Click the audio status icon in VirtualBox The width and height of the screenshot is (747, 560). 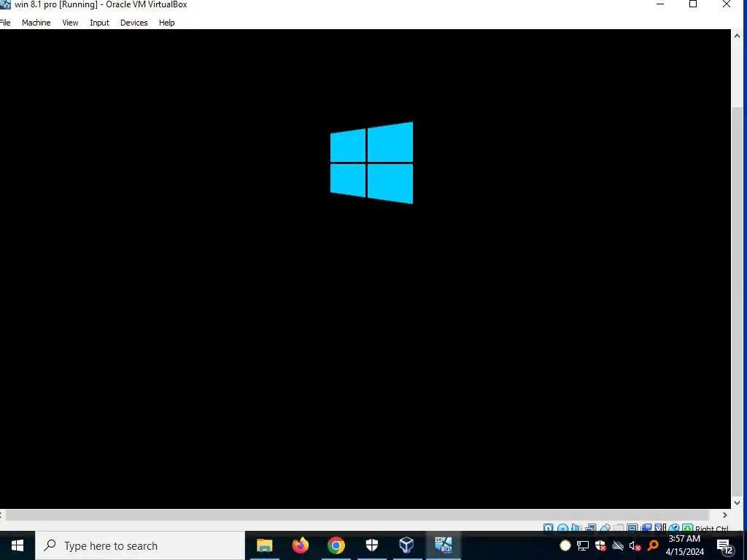click(576, 528)
